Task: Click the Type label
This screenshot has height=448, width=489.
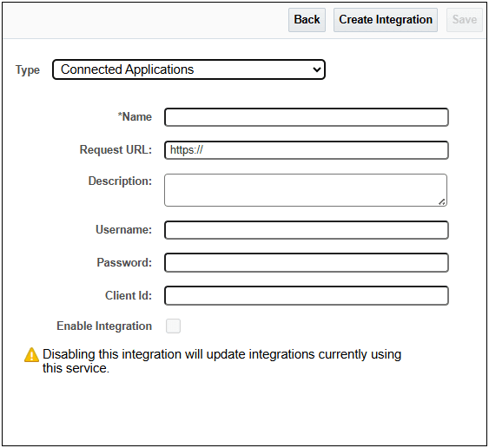Action: pyautogui.click(x=28, y=69)
